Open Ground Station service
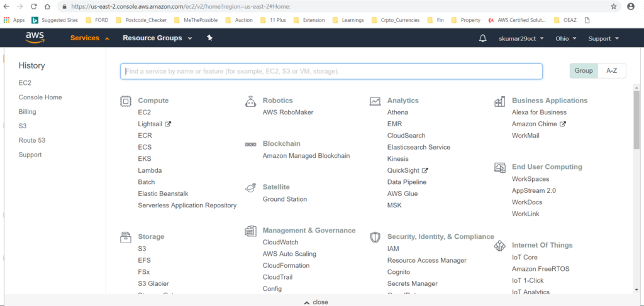Screen dimensions: 644x306 coord(285,199)
